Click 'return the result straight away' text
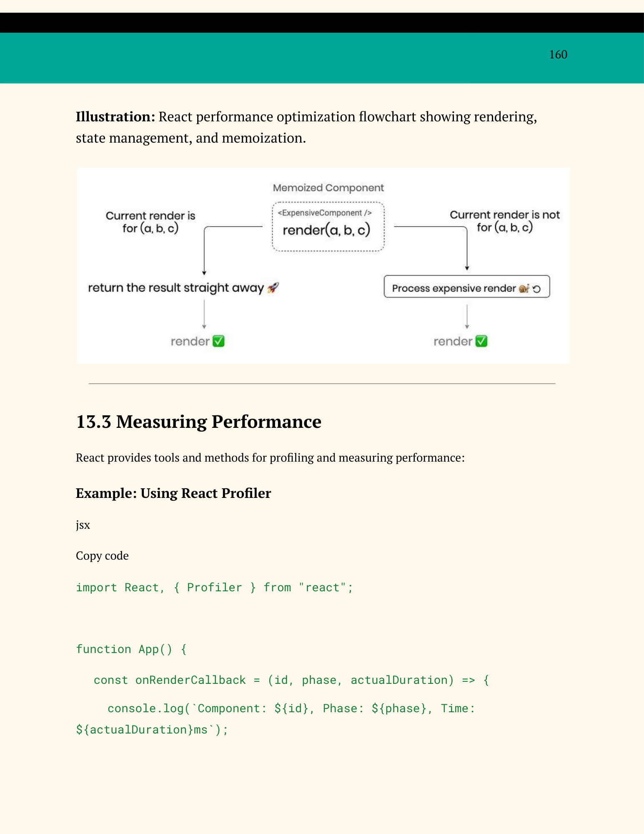Image resolution: width=644 pixels, height=834 pixels. click(175, 288)
